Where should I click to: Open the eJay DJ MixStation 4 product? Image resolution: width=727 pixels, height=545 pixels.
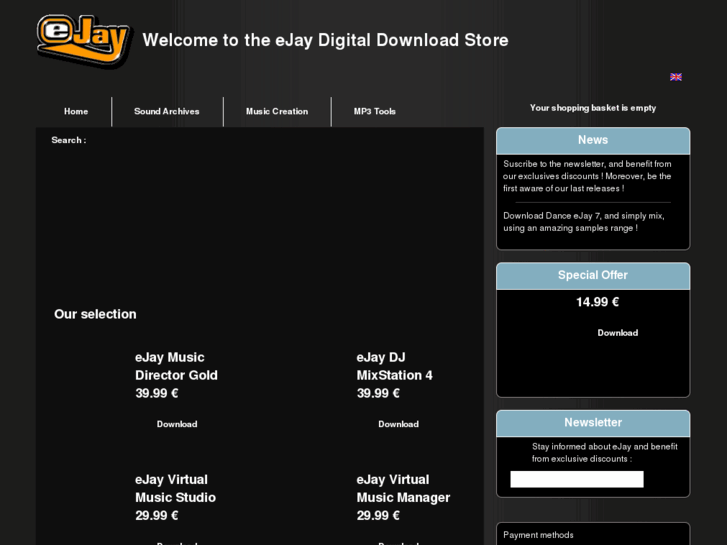pos(395,366)
